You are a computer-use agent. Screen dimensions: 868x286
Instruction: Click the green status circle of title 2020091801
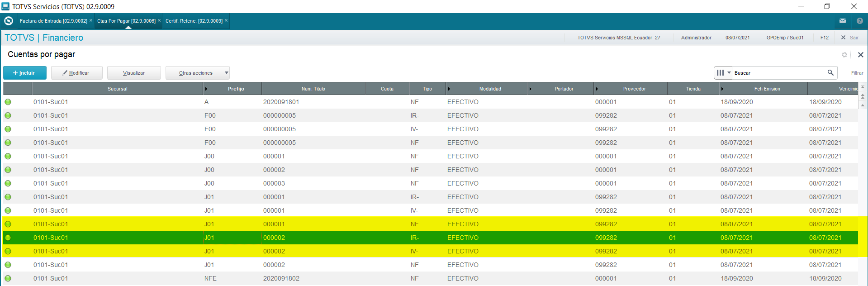[x=8, y=102]
